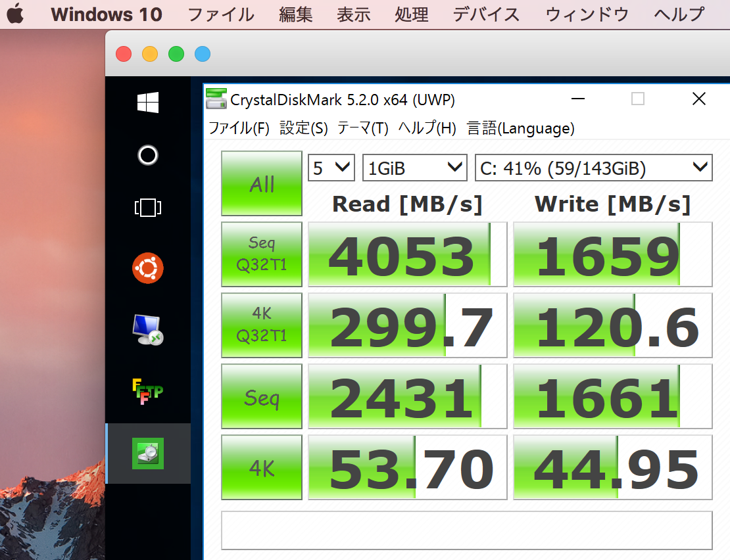
Task: Run the Seq Q32T1 test
Action: point(262,254)
